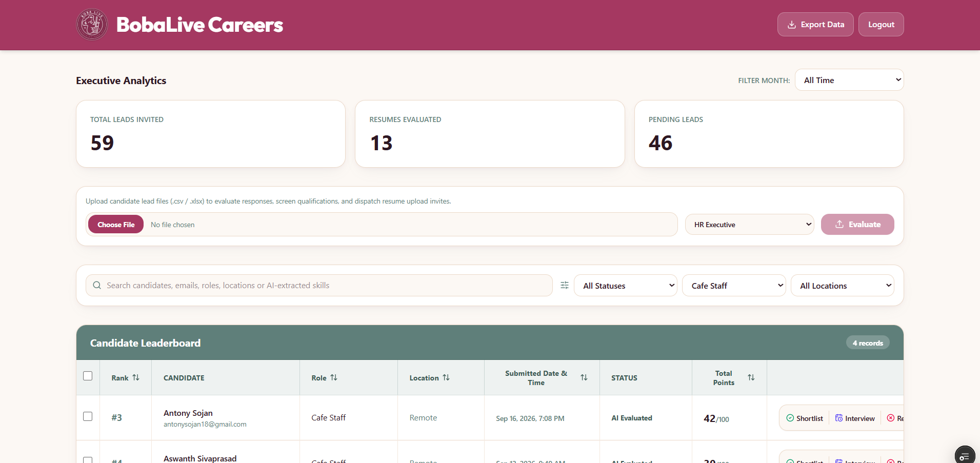980x463 pixels.
Task: Open the Filter Month All Time dropdown
Action: pos(849,80)
